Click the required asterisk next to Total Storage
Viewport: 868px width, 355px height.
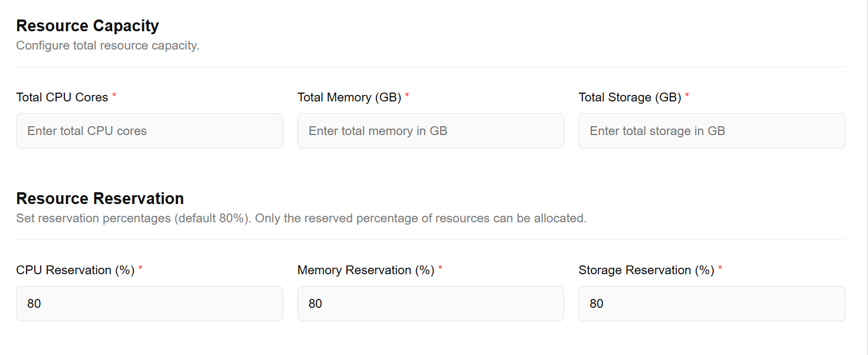687,96
